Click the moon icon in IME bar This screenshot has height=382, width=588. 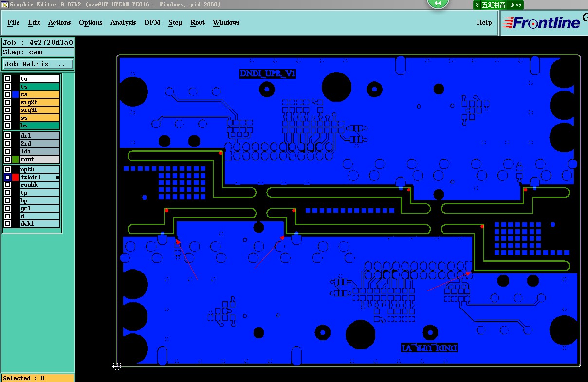click(512, 5)
